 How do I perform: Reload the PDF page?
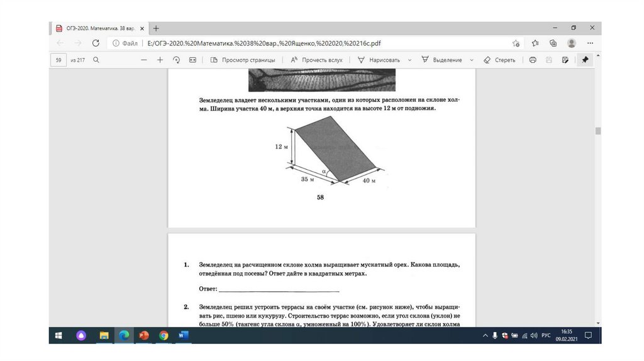(96, 43)
